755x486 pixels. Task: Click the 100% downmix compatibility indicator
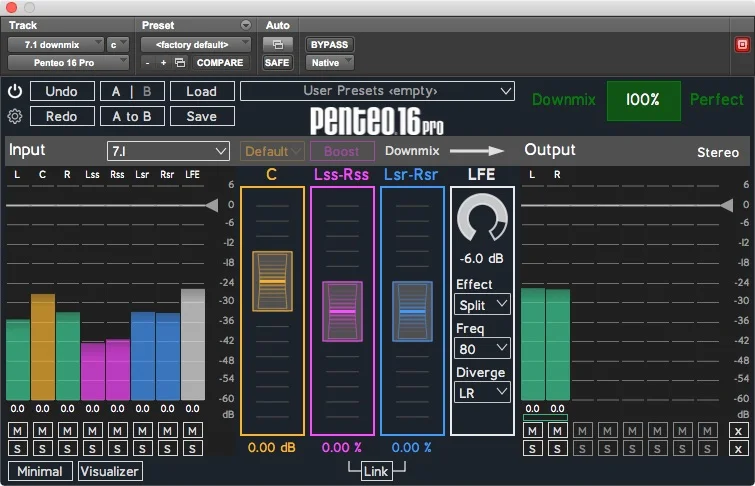click(x=643, y=100)
